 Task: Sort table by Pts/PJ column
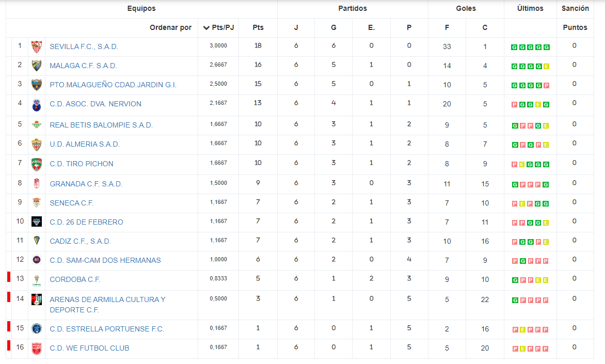(x=218, y=27)
